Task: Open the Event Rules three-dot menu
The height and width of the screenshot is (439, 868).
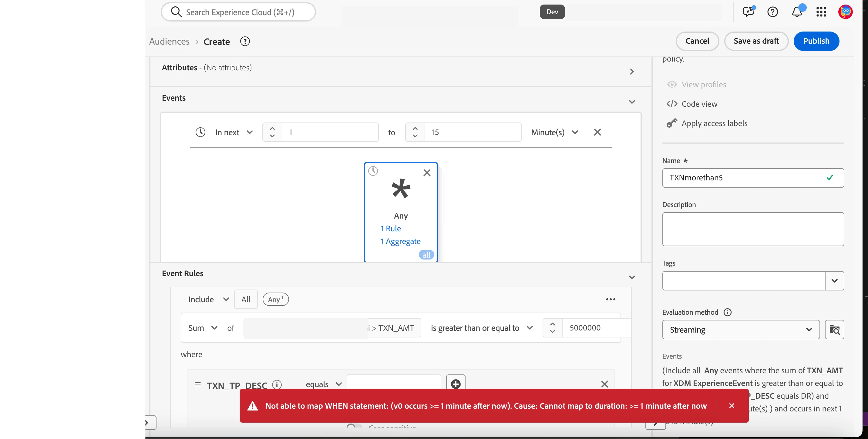Action: [611, 299]
